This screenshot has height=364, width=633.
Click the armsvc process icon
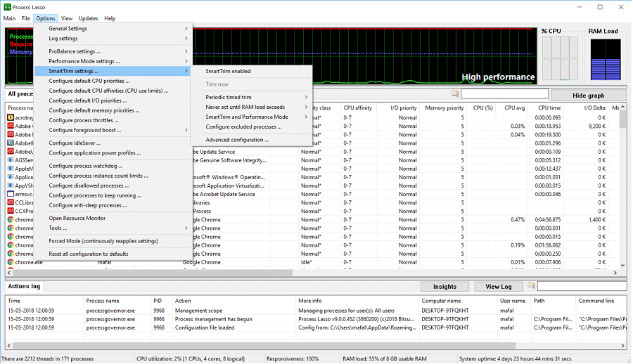[x=11, y=194]
